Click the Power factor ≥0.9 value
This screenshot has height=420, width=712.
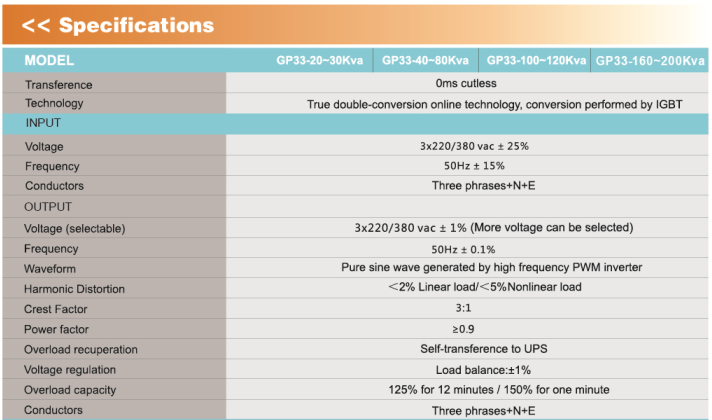tap(463, 329)
